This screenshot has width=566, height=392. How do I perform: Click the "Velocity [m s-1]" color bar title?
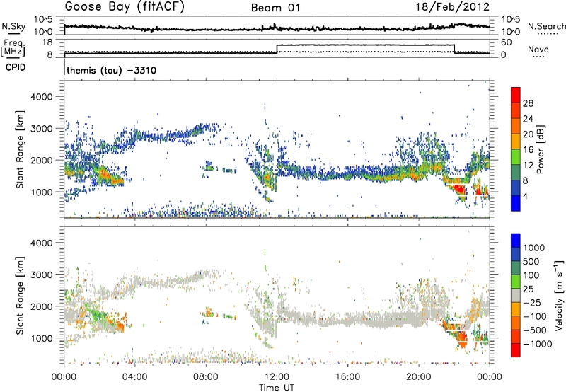559,295
